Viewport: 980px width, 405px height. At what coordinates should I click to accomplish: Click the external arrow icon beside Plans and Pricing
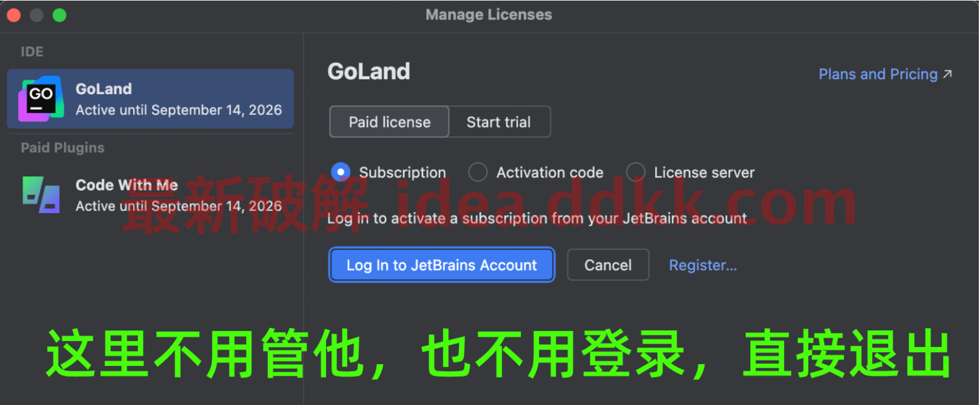[x=947, y=74]
